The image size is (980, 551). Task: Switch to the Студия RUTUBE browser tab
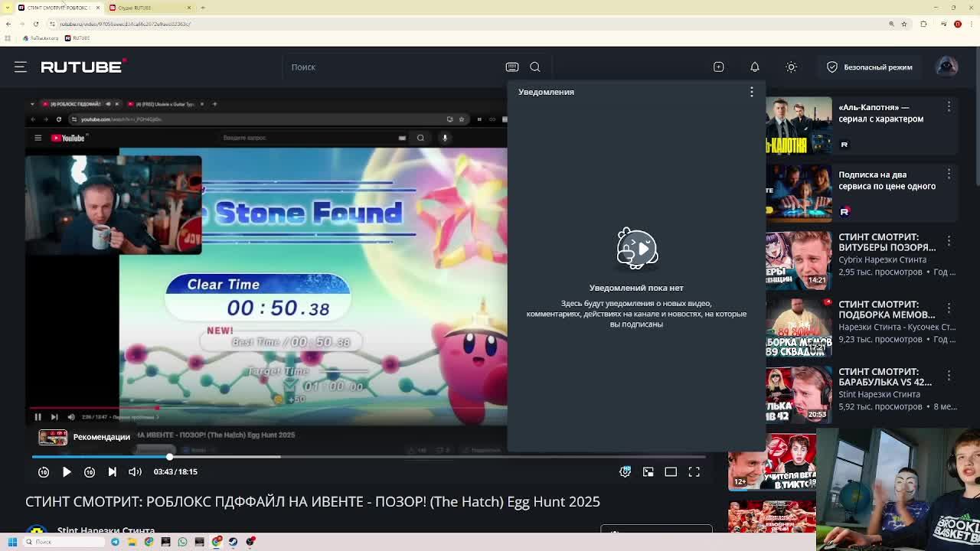pyautogui.click(x=149, y=8)
